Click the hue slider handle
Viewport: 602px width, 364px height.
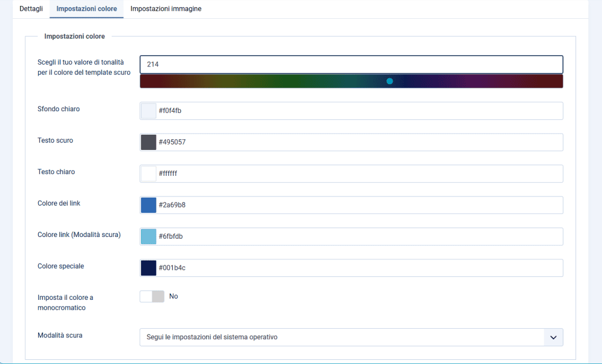tap(389, 81)
